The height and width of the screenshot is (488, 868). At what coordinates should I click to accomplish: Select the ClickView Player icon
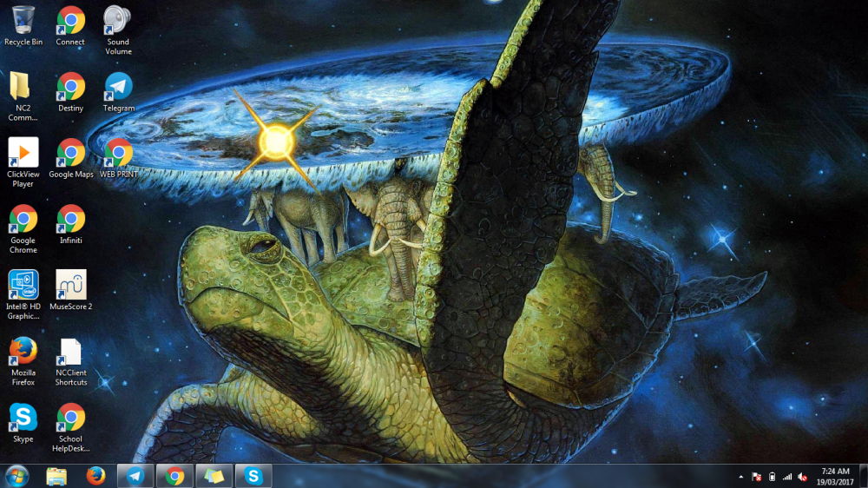click(23, 162)
